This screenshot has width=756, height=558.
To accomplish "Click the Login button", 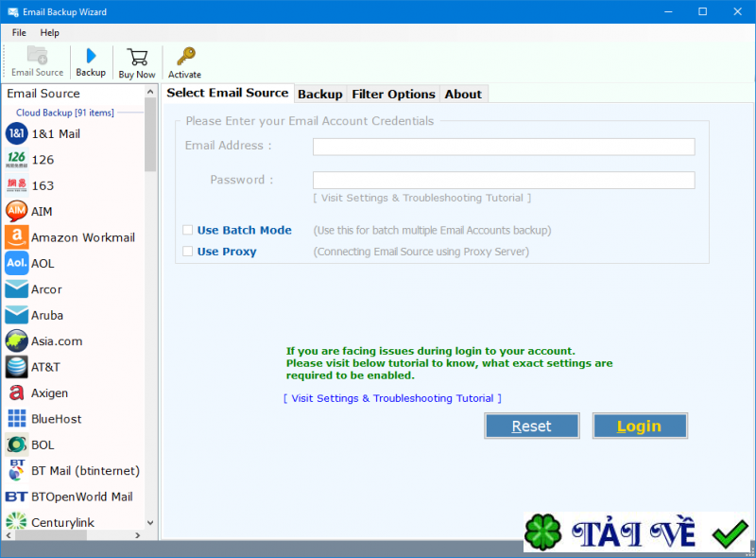I will [640, 426].
